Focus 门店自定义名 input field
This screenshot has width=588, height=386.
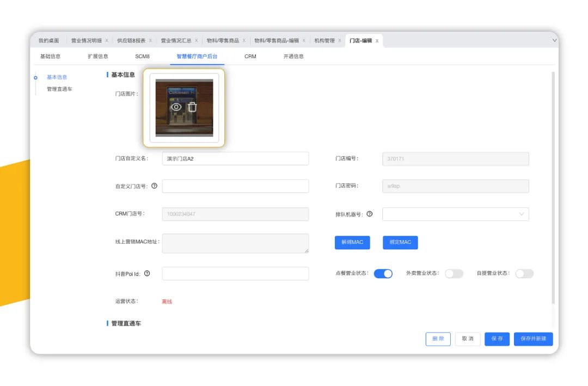pos(236,158)
